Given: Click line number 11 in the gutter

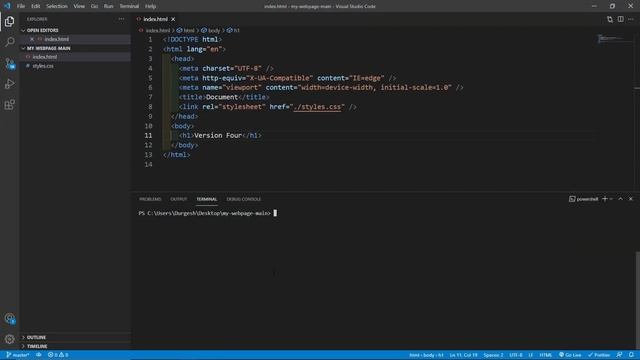Looking at the screenshot, I should click(148, 136).
